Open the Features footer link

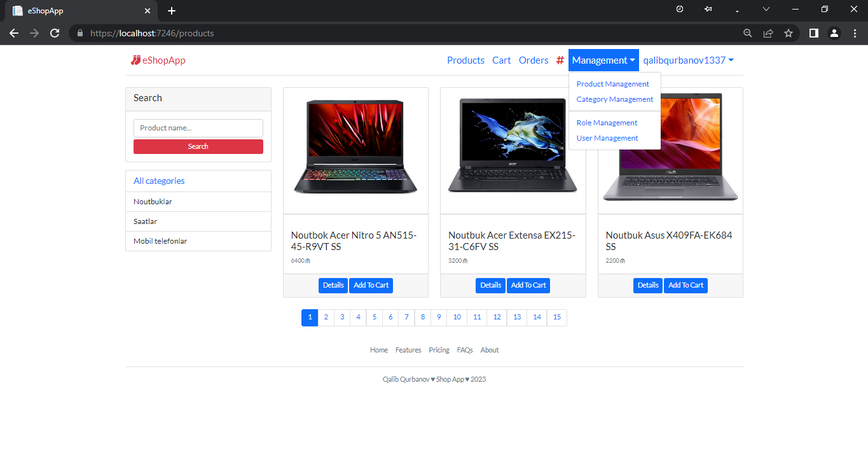[408, 350]
